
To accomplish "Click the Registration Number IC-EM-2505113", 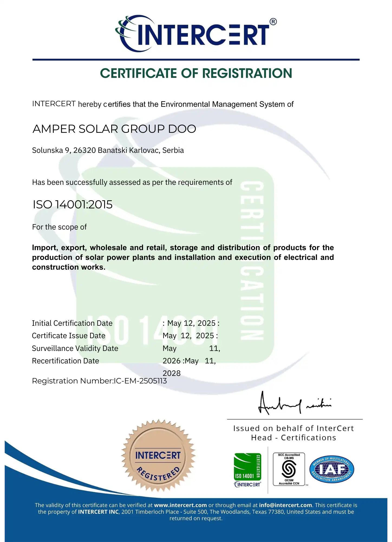I will point(99,381).
